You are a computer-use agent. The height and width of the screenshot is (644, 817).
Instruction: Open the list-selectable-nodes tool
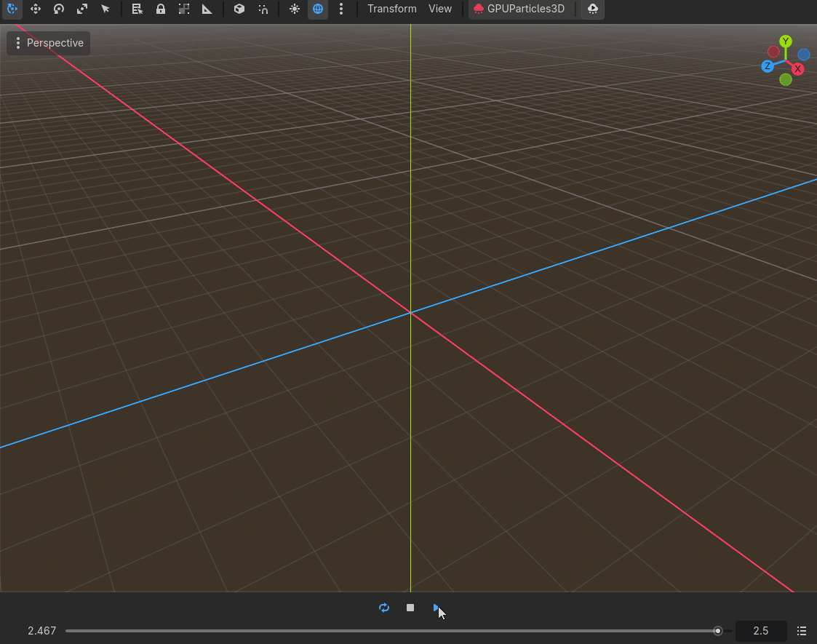137,9
